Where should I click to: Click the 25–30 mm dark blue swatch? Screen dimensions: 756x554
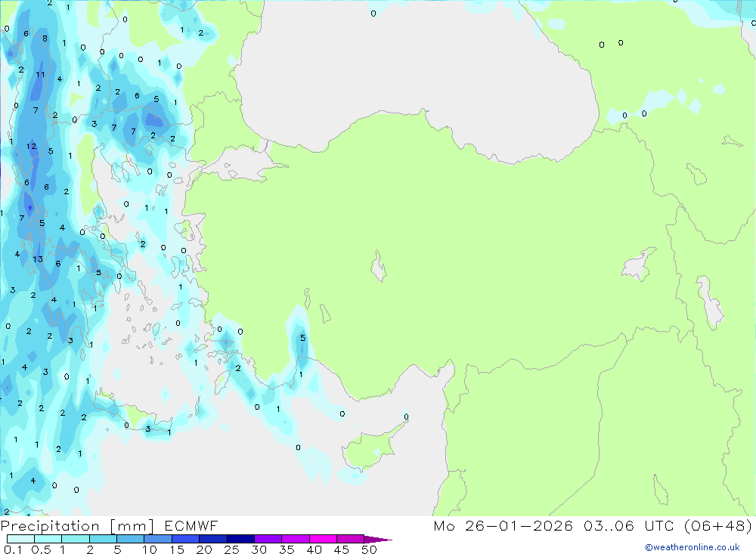coord(240,539)
